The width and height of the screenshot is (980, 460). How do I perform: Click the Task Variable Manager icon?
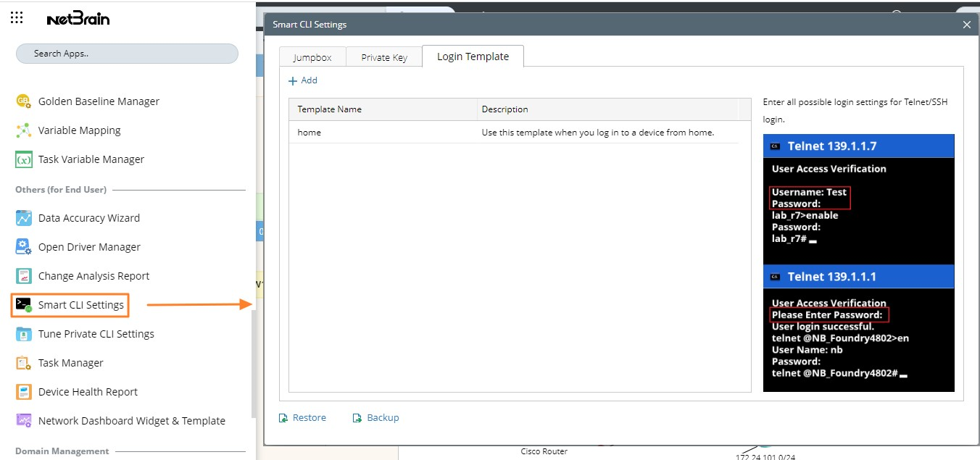24,159
